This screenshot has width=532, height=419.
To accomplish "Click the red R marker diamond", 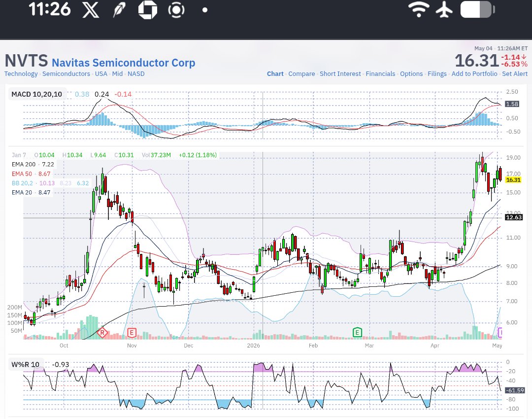I will (102, 332).
